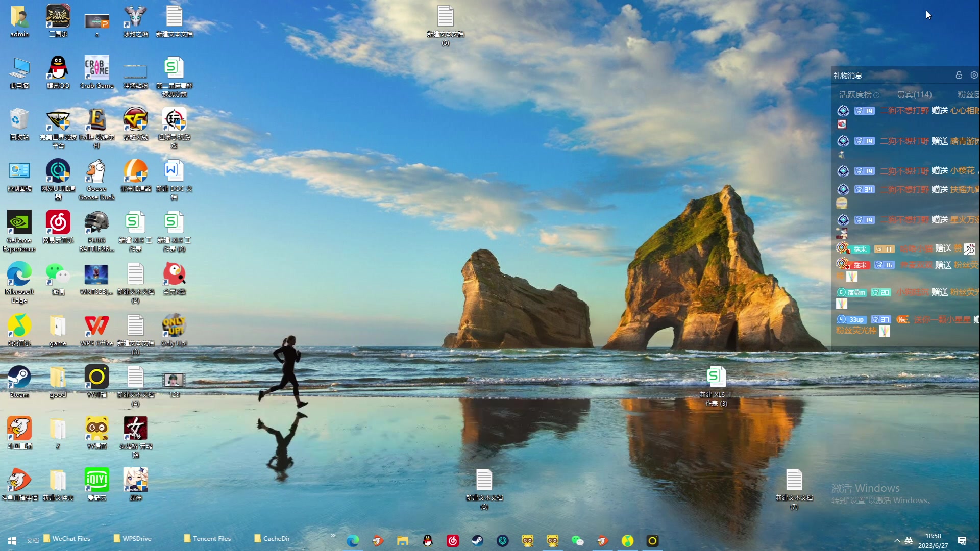Screen dimensions: 980x551
Task: Open the Goose Goose Duck shortcut
Action: (x=96, y=172)
